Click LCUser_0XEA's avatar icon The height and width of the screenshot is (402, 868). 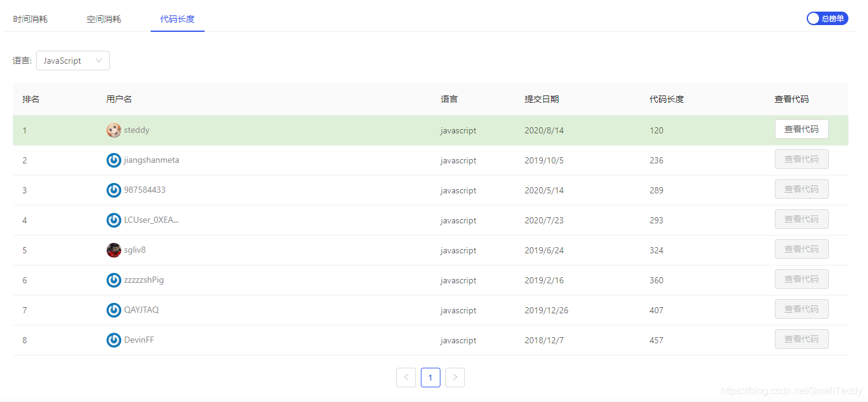click(113, 220)
